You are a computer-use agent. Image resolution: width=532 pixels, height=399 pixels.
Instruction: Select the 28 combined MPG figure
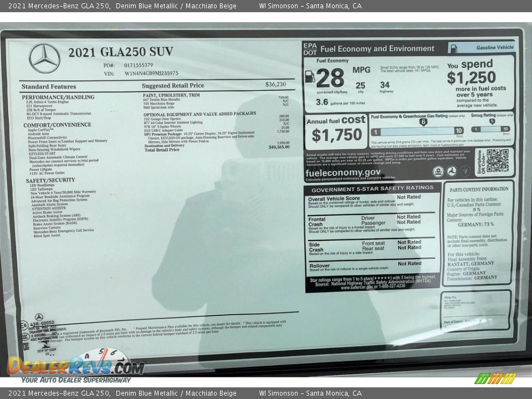click(x=330, y=78)
